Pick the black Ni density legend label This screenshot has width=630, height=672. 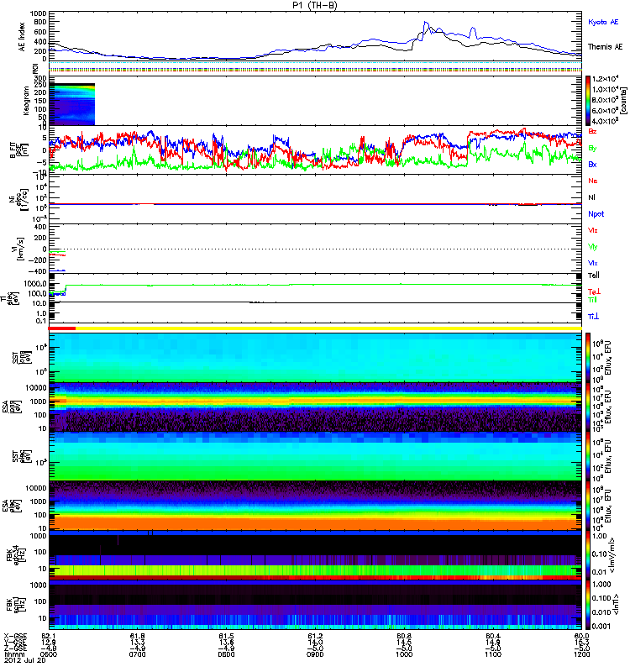pos(591,197)
